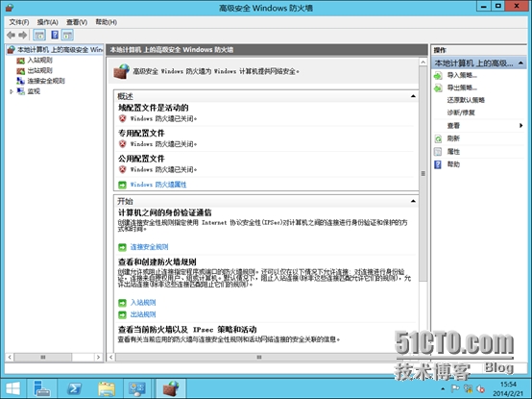532x399 pixels.
Task: Toggle the action pane show/hide toolbar icon
Action: tap(68, 35)
